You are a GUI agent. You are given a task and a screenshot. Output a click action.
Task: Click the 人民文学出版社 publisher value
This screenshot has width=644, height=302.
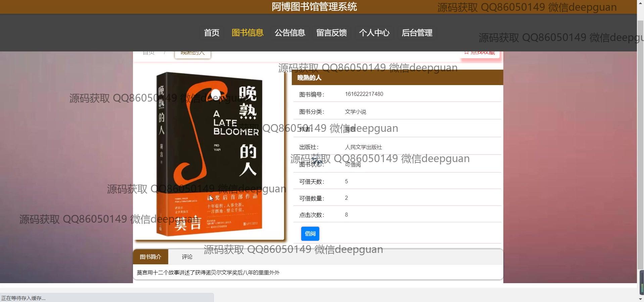363,147
